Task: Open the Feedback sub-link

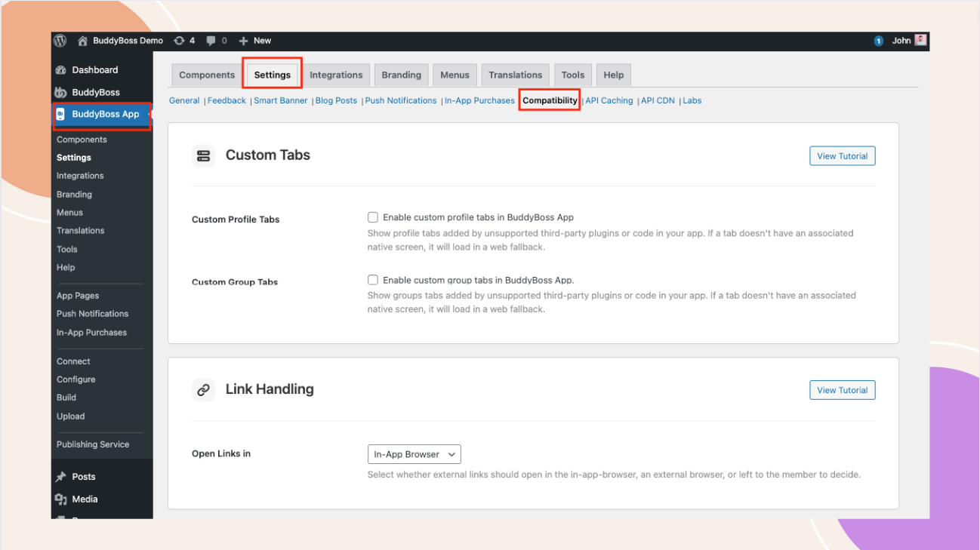Action: 227,100
